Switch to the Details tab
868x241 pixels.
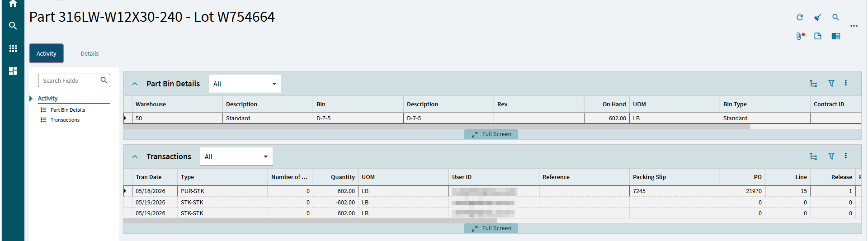pos(90,53)
